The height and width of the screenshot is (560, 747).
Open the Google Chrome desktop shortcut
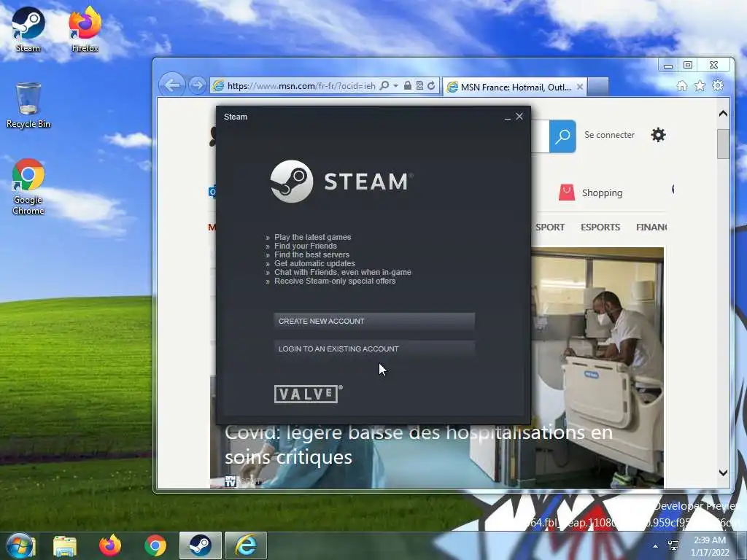pos(28,187)
